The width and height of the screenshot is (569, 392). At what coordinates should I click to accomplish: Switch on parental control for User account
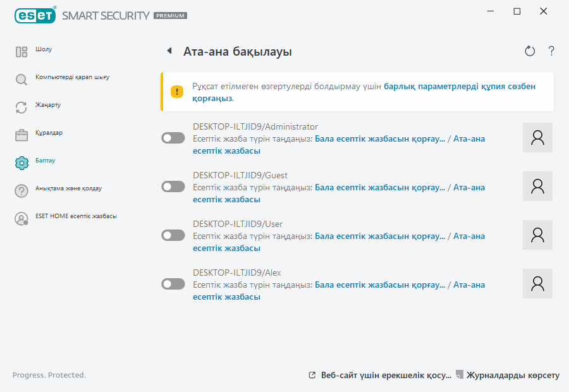(x=173, y=235)
